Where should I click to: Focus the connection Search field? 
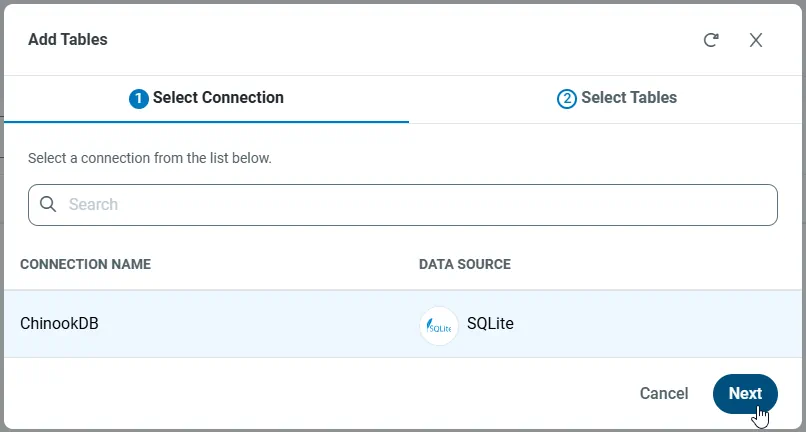410,204
